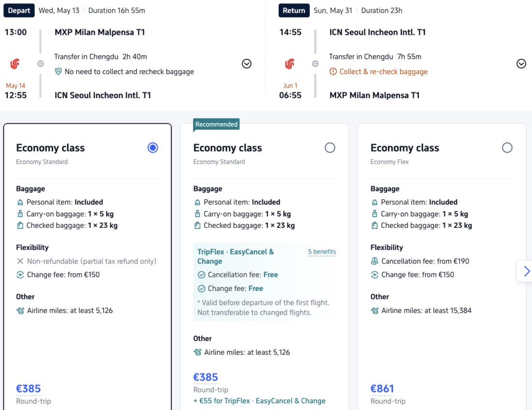Choose the Economy Flex fare radio button
Viewport: 532px width, 410px height.
point(507,148)
